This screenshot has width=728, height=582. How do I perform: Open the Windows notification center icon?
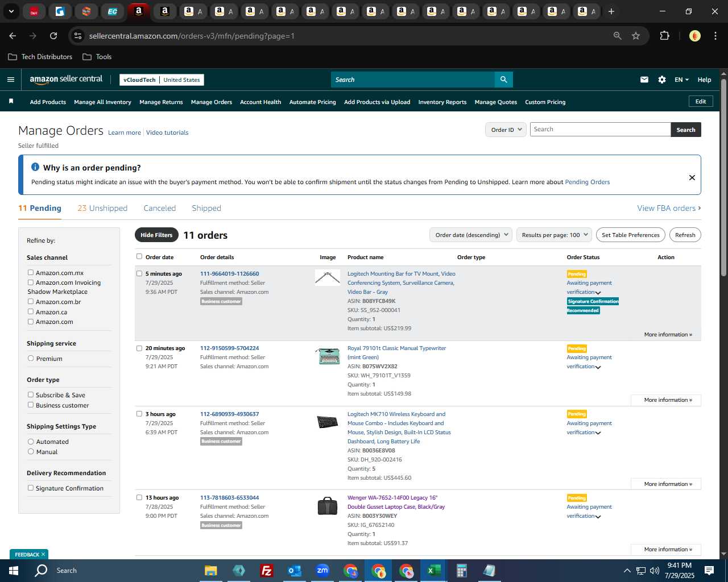(x=709, y=571)
